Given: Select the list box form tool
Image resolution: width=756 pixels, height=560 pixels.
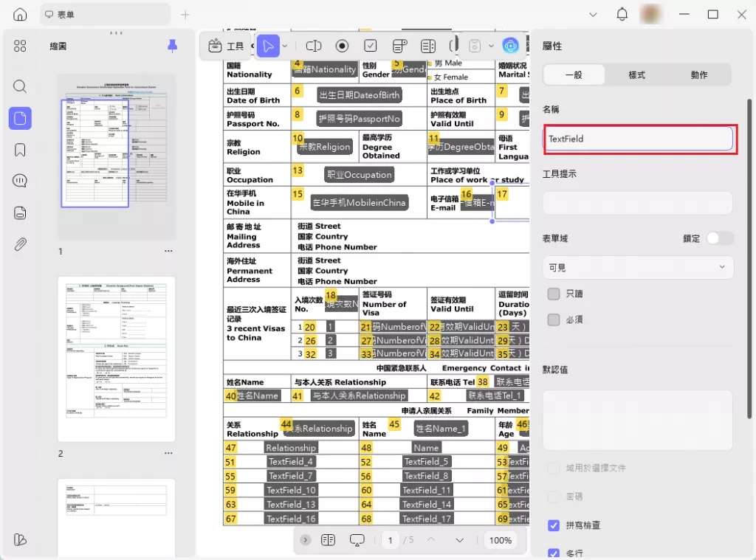Looking at the screenshot, I should point(427,46).
